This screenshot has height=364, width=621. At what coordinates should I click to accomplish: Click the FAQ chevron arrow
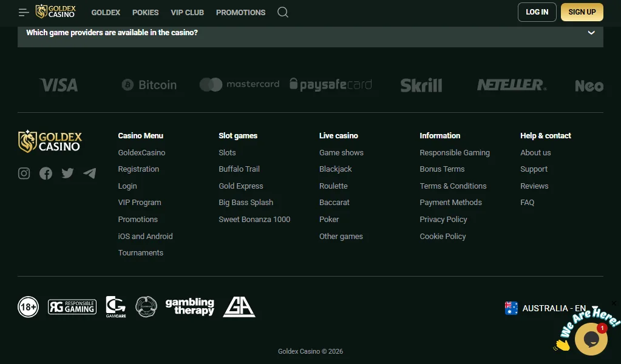(591, 32)
